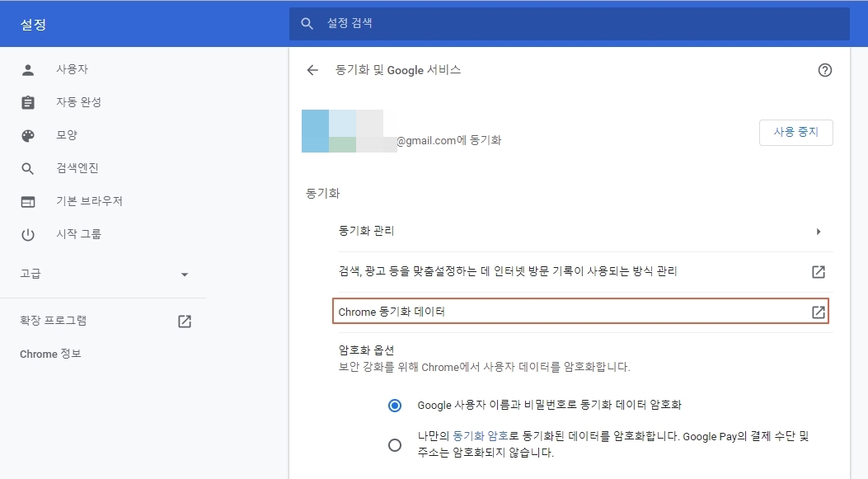Open the 기본 브라우저 settings section

pos(89,201)
